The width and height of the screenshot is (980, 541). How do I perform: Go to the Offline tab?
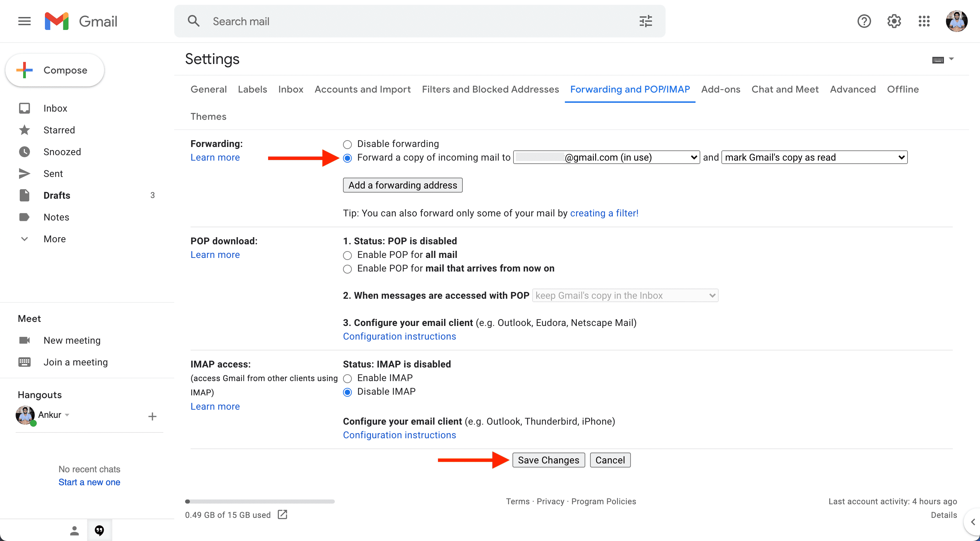click(903, 89)
